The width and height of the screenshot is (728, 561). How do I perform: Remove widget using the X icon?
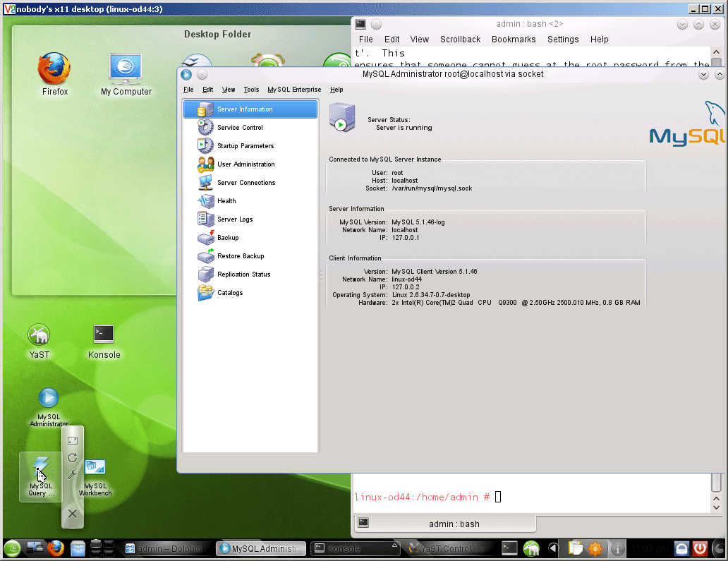(73, 514)
